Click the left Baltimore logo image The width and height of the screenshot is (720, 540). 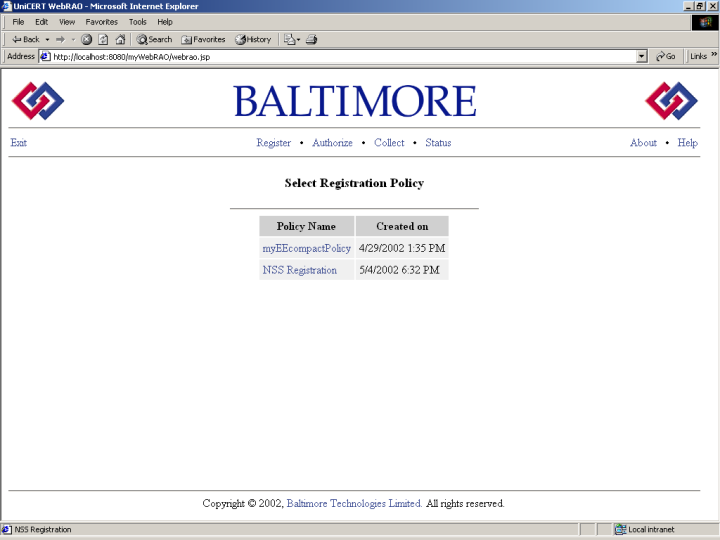pos(38,101)
